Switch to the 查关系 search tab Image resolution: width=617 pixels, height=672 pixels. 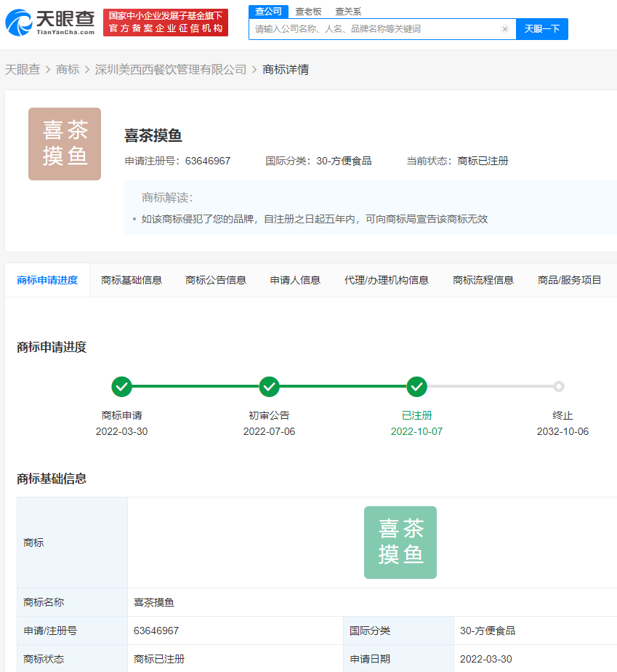pos(348,12)
